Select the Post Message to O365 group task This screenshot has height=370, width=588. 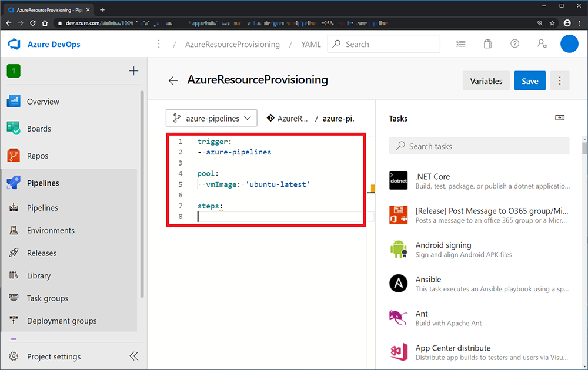479,215
